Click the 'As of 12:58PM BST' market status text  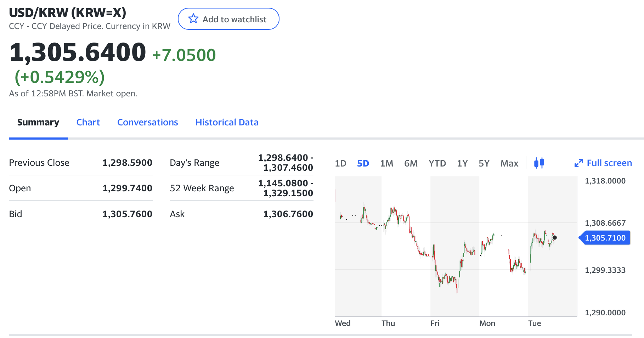[x=73, y=94]
